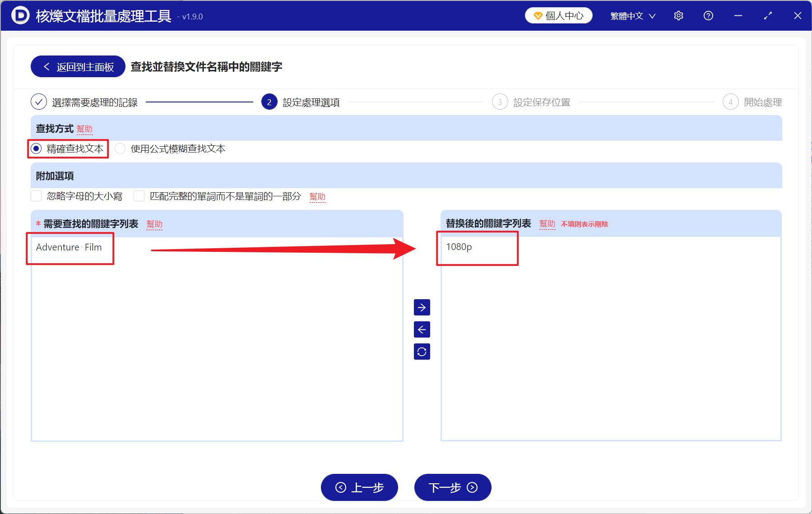The height and width of the screenshot is (514, 812).
Task: Open the 繁體中文 language dropdown
Action: coord(631,15)
